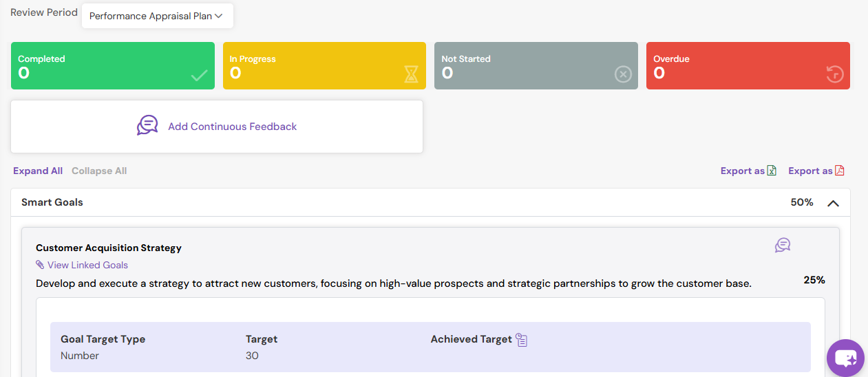Click the 50% Smart Goals weight value
The image size is (868, 377).
[802, 202]
